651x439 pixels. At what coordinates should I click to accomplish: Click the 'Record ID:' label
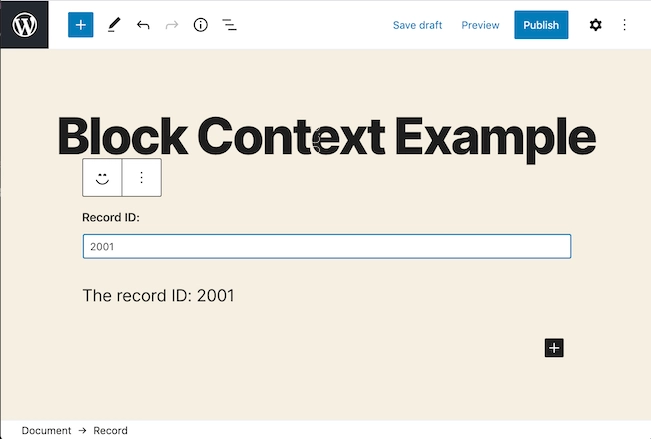[x=111, y=217]
